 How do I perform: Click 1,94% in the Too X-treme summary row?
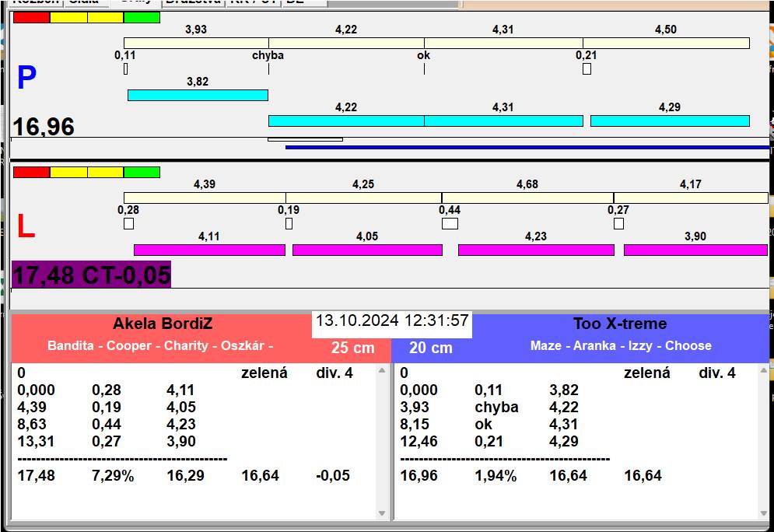click(x=496, y=476)
